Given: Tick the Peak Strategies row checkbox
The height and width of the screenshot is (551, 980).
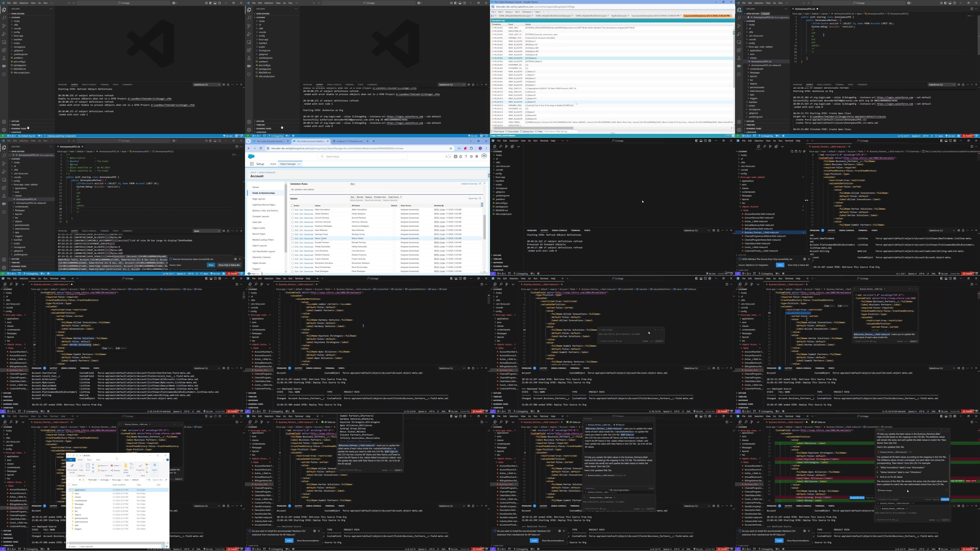Looking at the screenshot, I should pyautogui.click(x=292, y=271).
